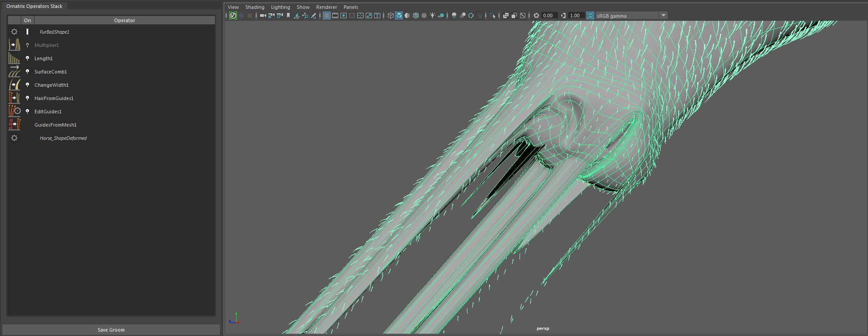Select the ChangeWidth1 operator row
The image size is (868, 336).
tap(52, 85)
